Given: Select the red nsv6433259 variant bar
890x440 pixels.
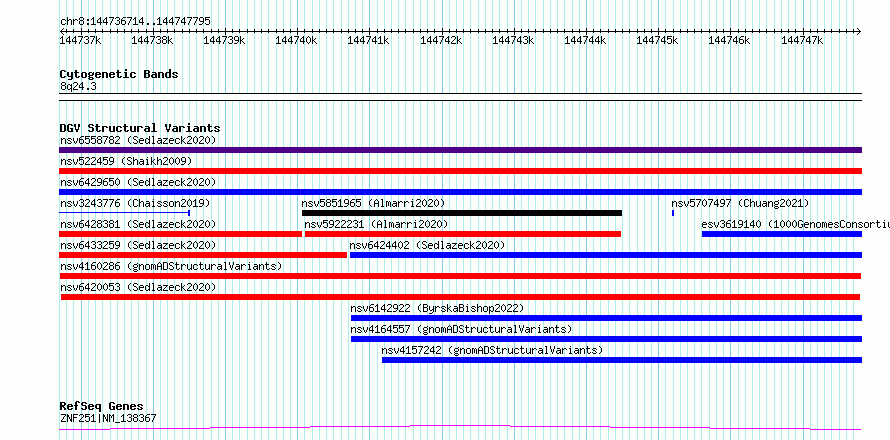Looking at the screenshot, I should [x=203, y=255].
